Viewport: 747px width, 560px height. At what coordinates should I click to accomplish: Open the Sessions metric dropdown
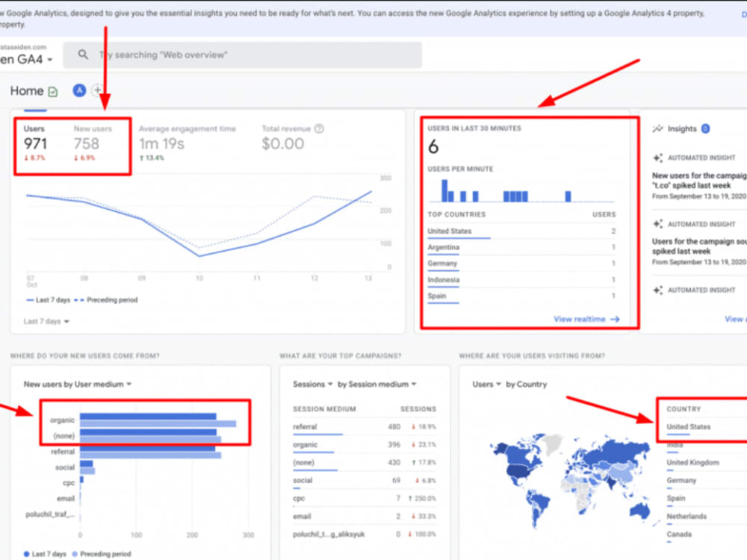click(312, 385)
